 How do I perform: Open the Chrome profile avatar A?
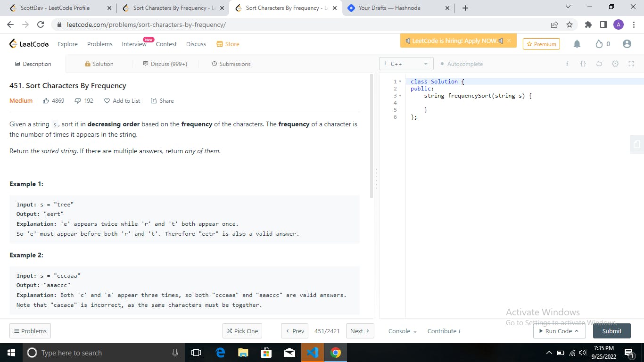click(x=619, y=25)
